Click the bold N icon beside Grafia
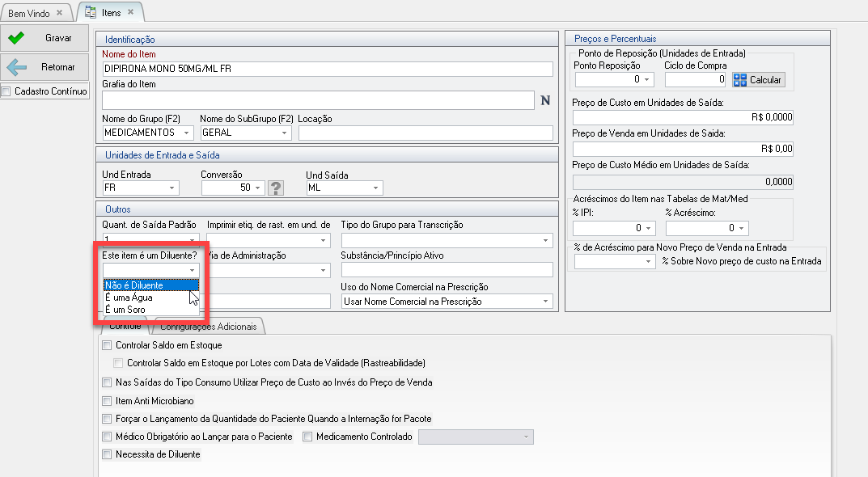The image size is (868, 477). (545, 100)
